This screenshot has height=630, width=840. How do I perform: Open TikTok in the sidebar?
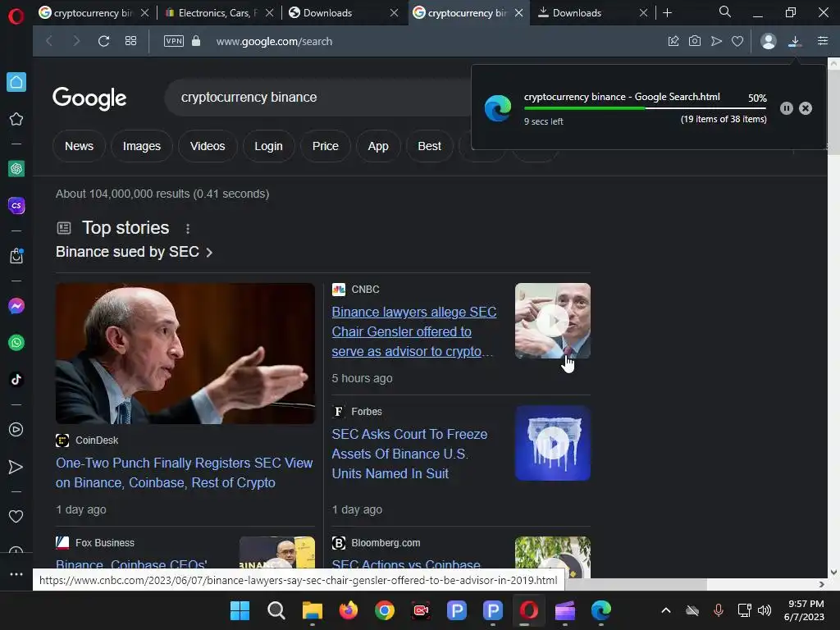point(16,379)
